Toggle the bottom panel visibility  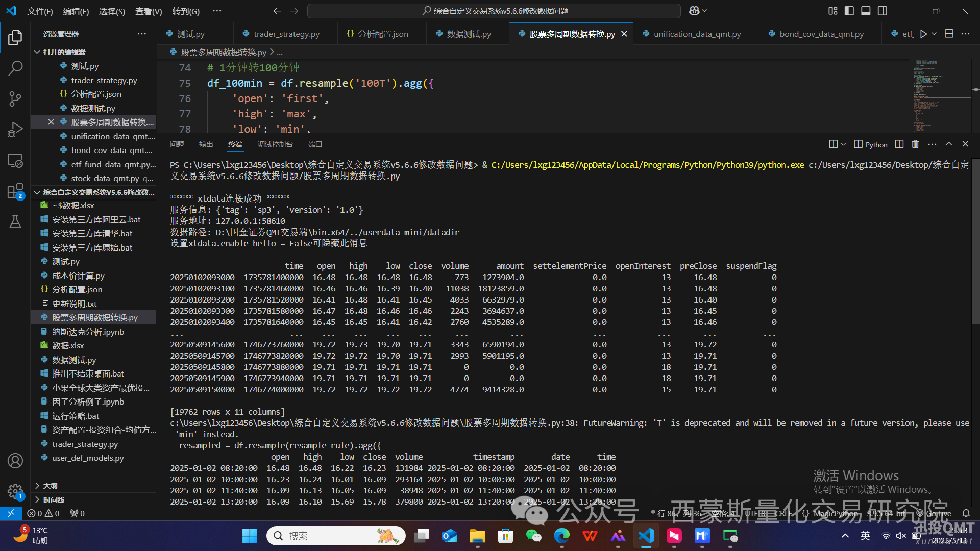click(866, 11)
